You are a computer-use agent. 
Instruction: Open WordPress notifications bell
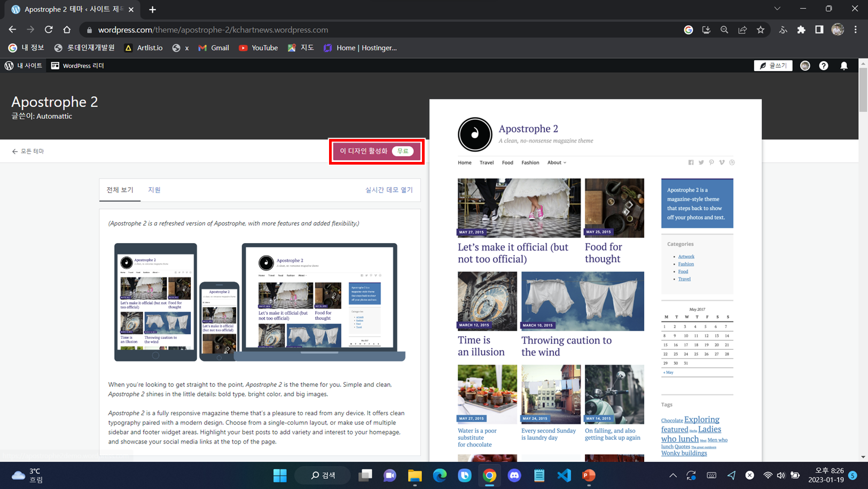click(x=844, y=65)
